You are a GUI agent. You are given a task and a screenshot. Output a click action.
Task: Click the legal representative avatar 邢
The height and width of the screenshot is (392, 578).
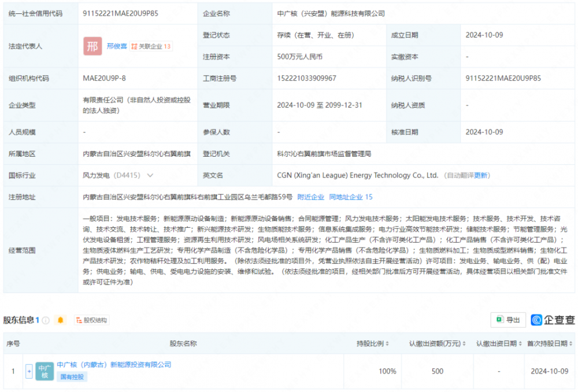92,46
